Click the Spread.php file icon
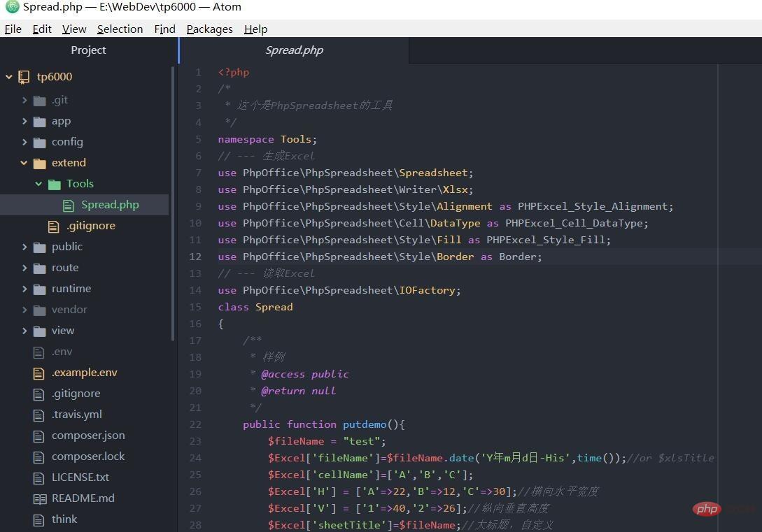 coord(69,206)
